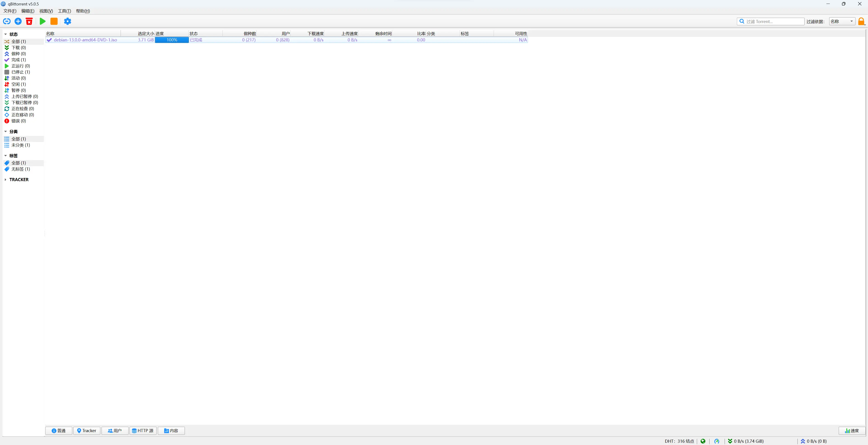The width and height of the screenshot is (868, 445).
Task: Click the connection status globe icon
Action: coord(703,441)
